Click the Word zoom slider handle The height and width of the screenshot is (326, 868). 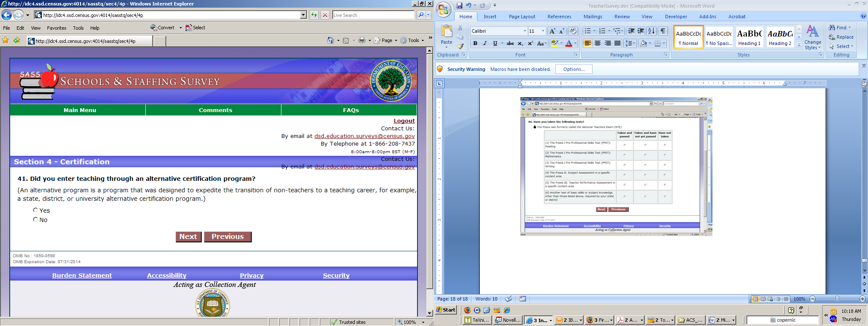pyautogui.click(x=837, y=299)
